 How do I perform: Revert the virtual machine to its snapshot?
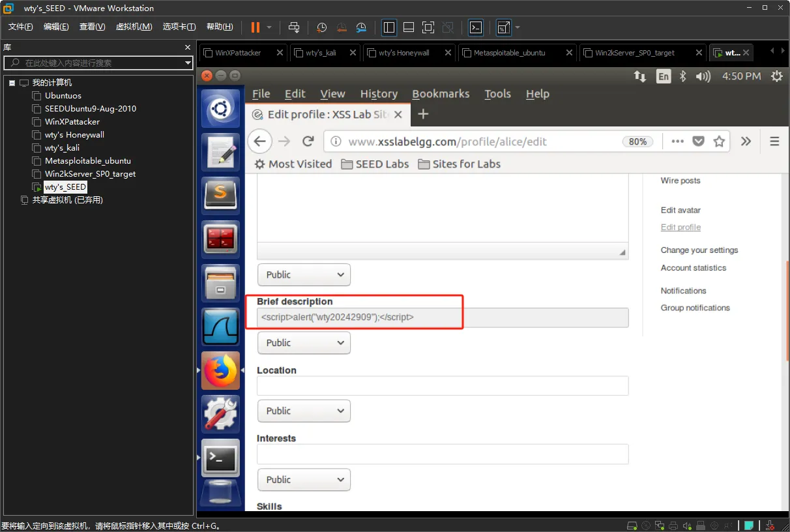pyautogui.click(x=342, y=27)
